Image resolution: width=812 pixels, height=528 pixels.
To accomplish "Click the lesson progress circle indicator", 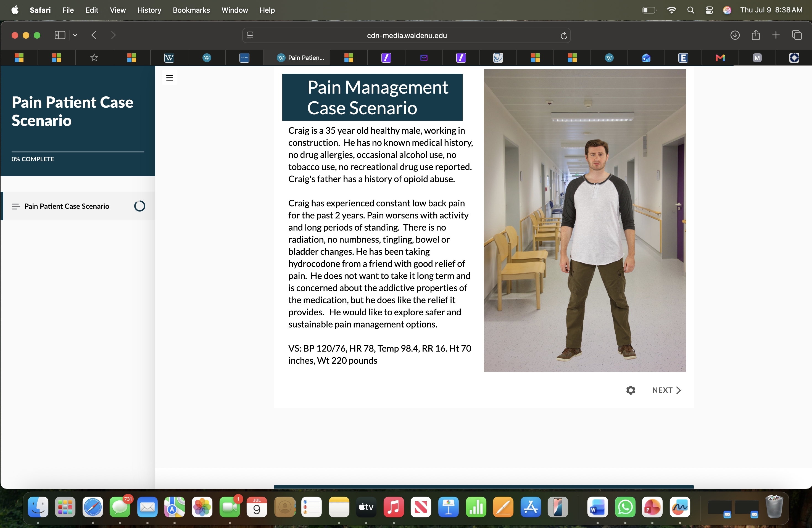I will coord(139,206).
